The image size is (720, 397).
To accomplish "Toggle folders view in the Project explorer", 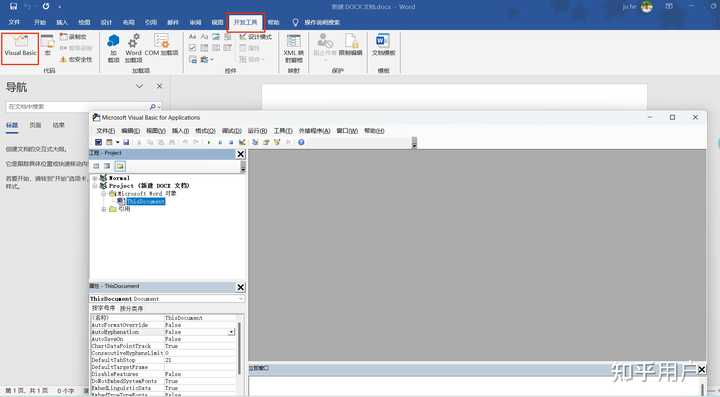I will pos(120,166).
